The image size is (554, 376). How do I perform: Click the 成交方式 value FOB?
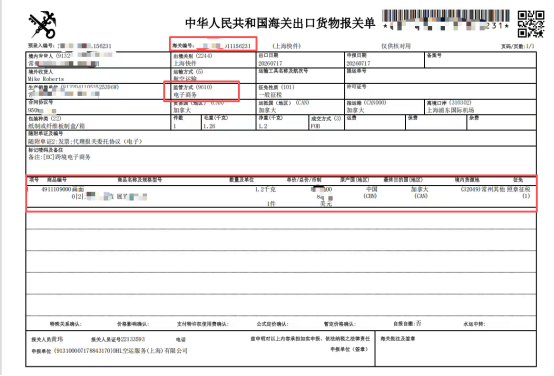pos(316,126)
